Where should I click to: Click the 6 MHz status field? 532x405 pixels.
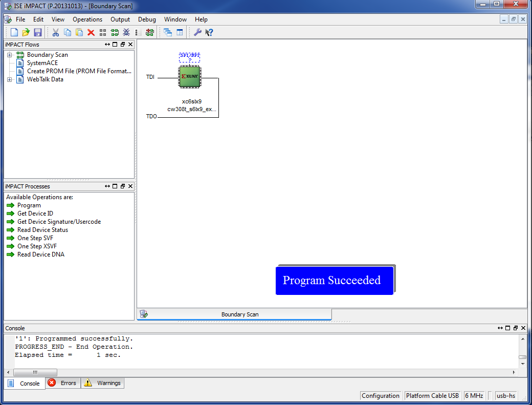[474, 395]
